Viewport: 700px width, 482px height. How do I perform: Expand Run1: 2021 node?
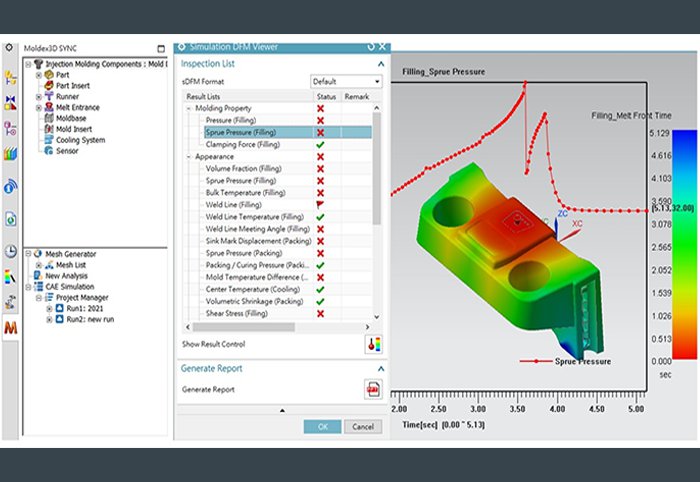(x=50, y=308)
